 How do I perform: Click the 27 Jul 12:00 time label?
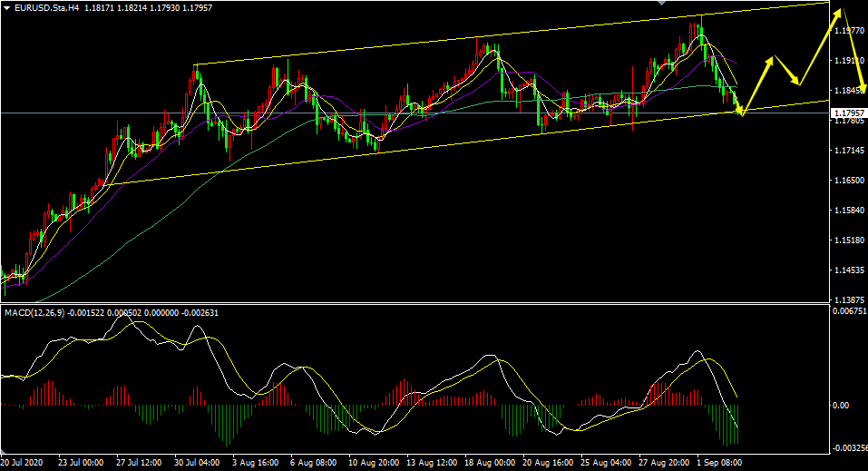139,463
